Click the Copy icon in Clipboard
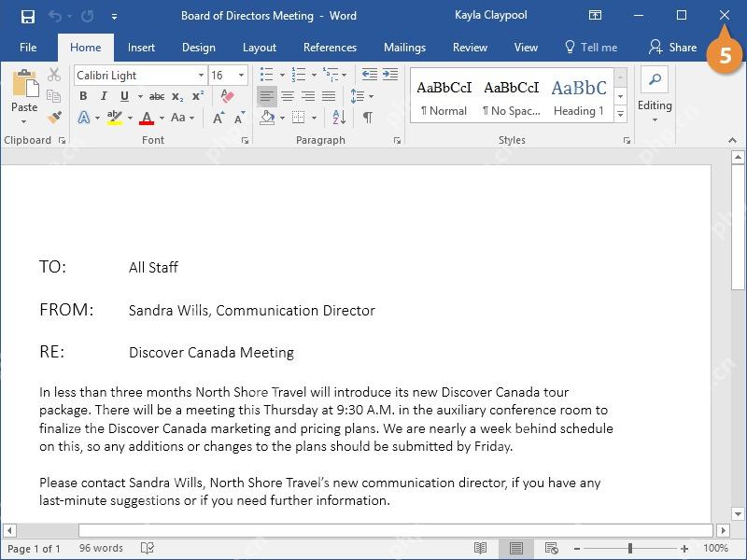 53,96
